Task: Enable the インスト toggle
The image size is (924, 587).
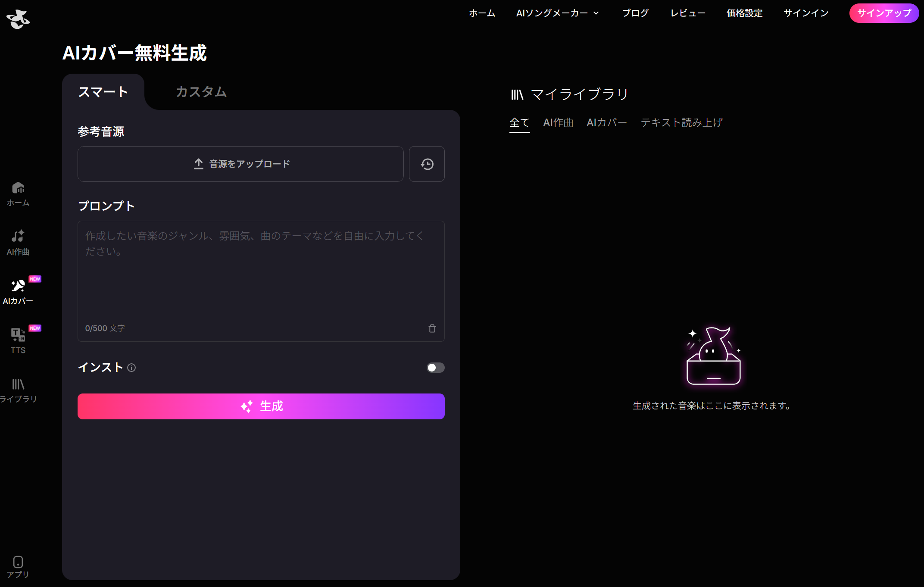Action: (435, 368)
